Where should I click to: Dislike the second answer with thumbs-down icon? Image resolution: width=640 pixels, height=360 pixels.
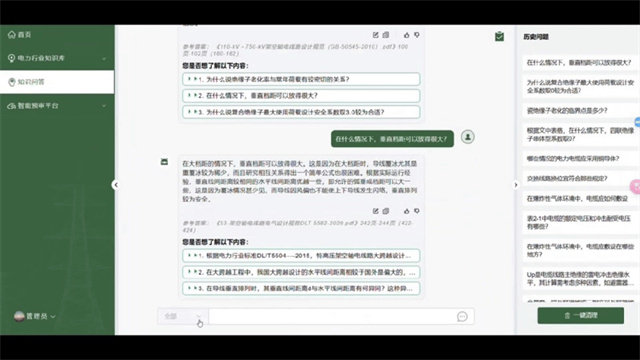click(417, 211)
